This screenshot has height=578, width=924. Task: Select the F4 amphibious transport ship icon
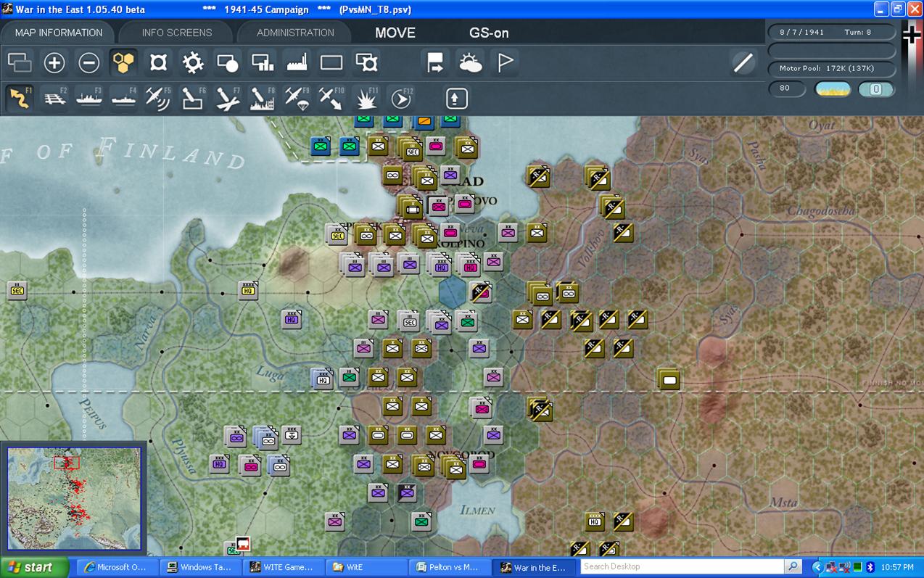[x=124, y=98]
